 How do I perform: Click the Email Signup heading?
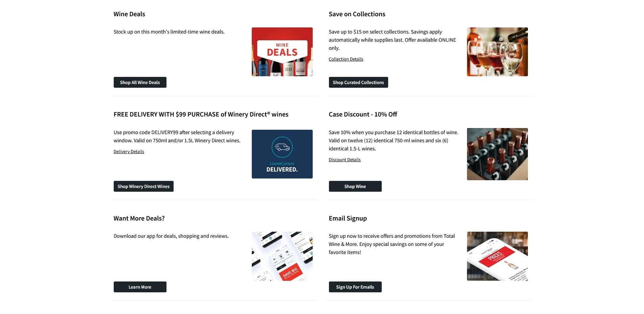tap(348, 218)
